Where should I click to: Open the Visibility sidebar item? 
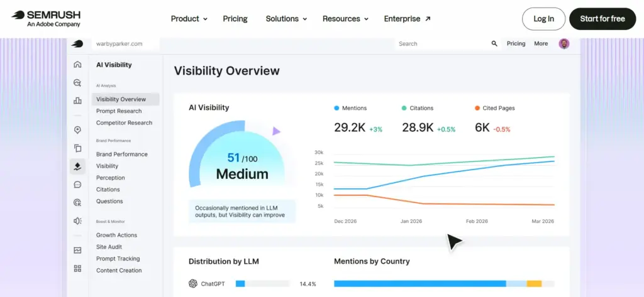tap(107, 166)
